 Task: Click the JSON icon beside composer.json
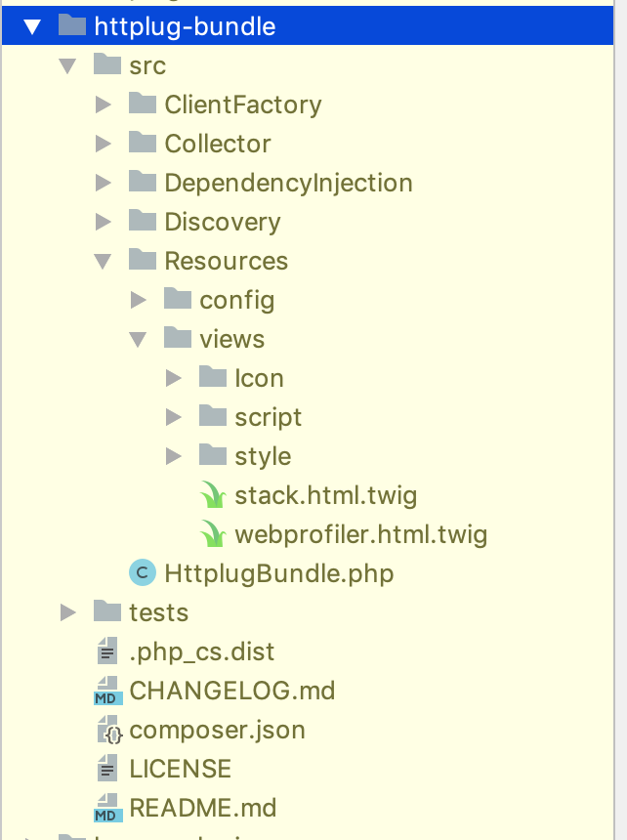(x=109, y=731)
